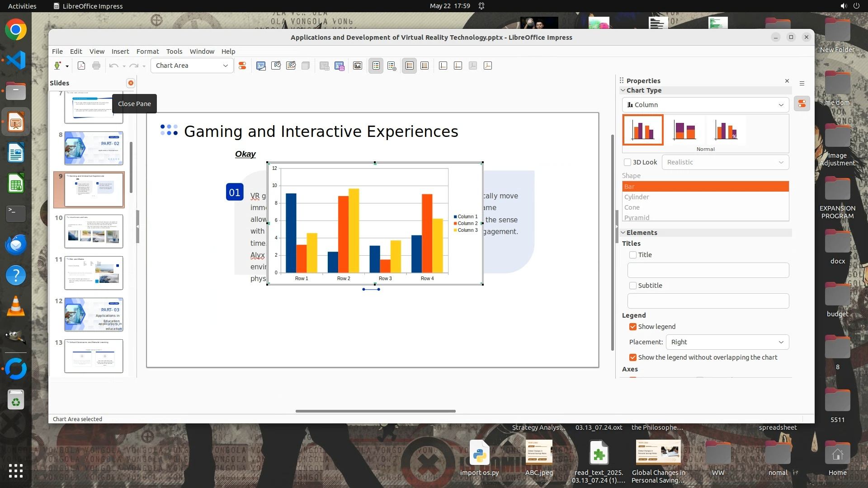
Task: Expand the Column chart type dropdown
Action: (x=705, y=105)
